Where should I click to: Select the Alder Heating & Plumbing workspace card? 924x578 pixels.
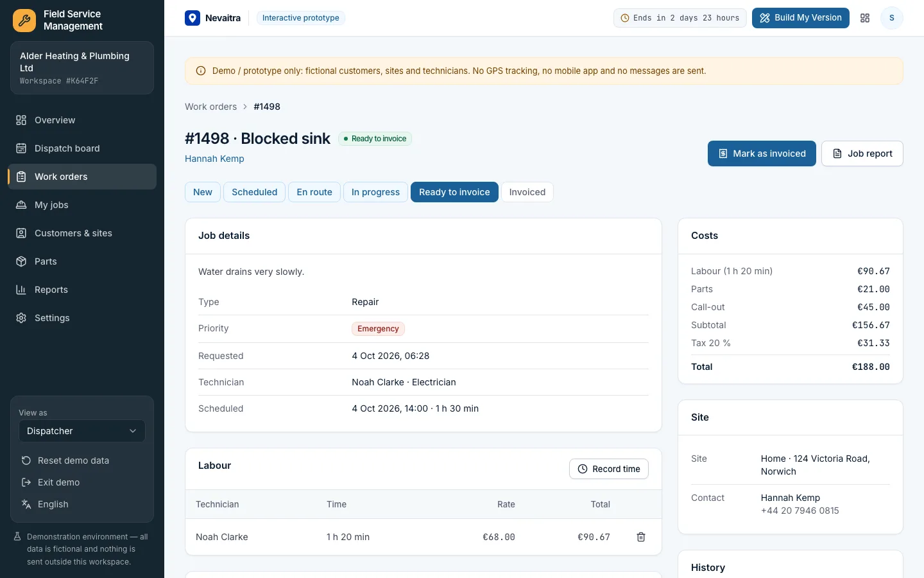tap(82, 68)
